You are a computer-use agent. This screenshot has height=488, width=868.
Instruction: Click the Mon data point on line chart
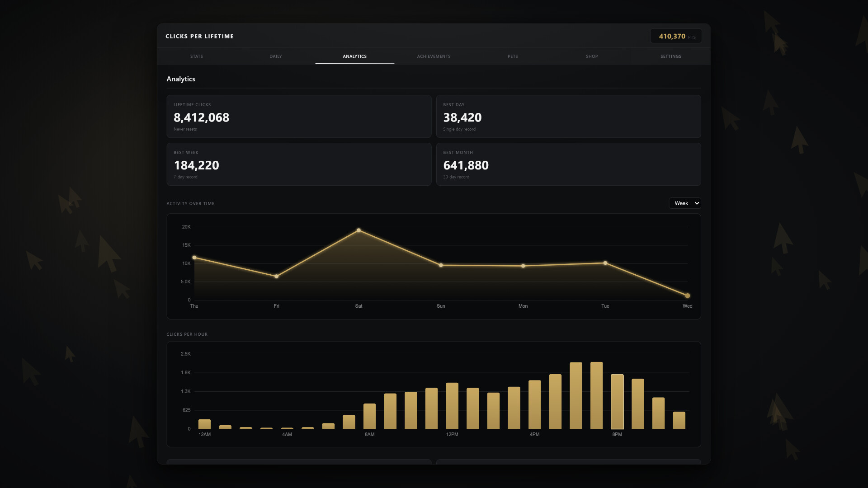tap(523, 266)
